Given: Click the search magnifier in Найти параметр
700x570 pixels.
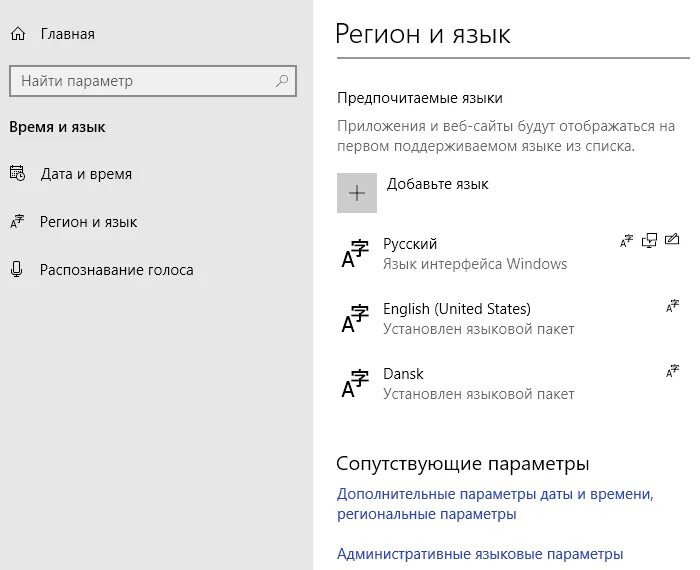Looking at the screenshot, I should tap(282, 81).
